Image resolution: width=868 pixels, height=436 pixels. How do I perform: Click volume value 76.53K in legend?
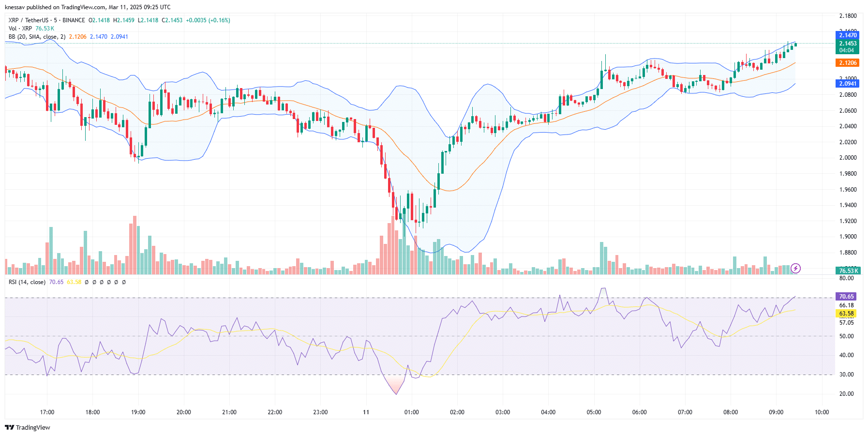[45, 29]
